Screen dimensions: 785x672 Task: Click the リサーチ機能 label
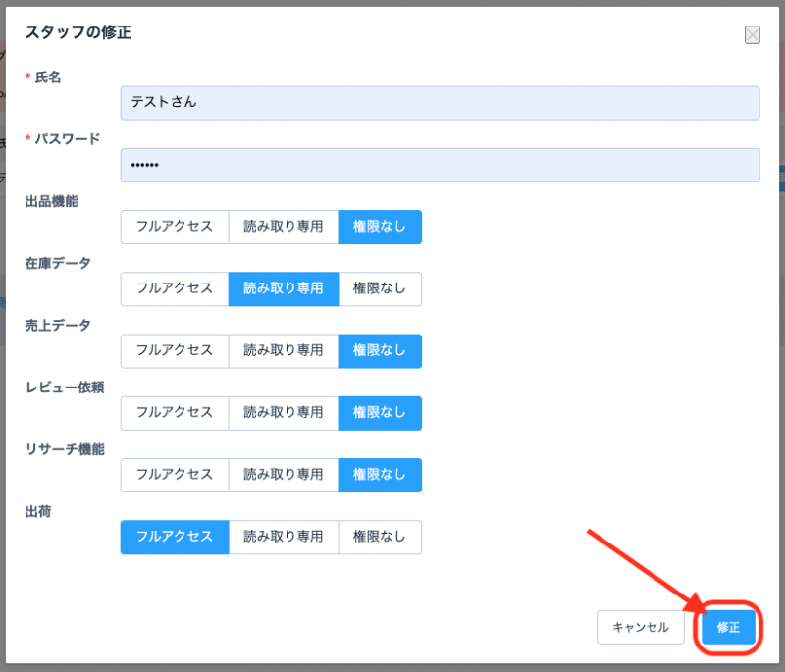(x=65, y=450)
